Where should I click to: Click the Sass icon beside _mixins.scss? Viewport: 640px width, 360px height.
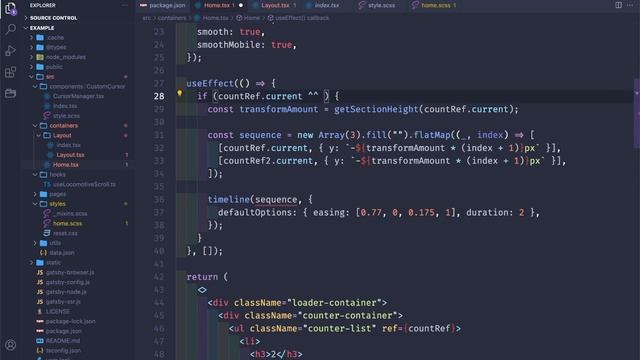(x=47, y=213)
